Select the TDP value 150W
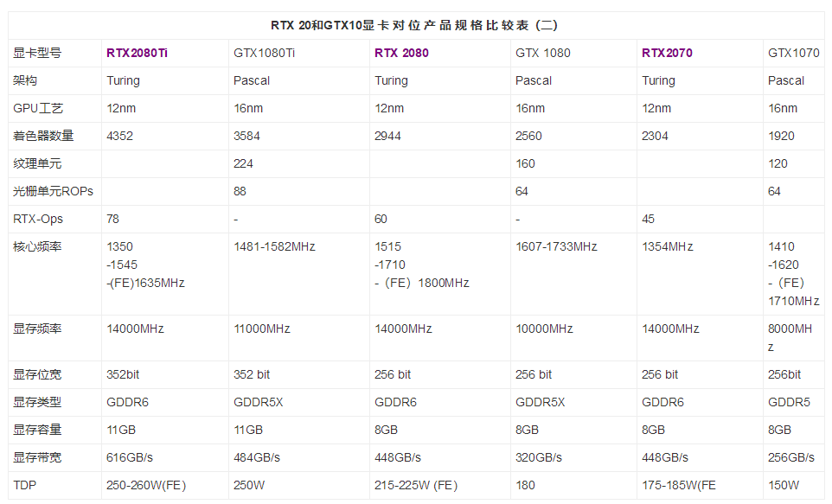Image resolution: width=832 pixels, height=504 pixels. (x=784, y=485)
